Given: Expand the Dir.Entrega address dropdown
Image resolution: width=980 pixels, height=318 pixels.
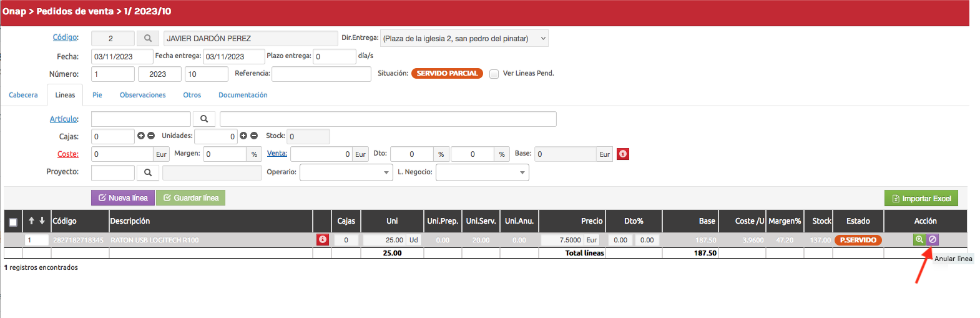Looking at the screenshot, I should pyautogui.click(x=542, y=39).
